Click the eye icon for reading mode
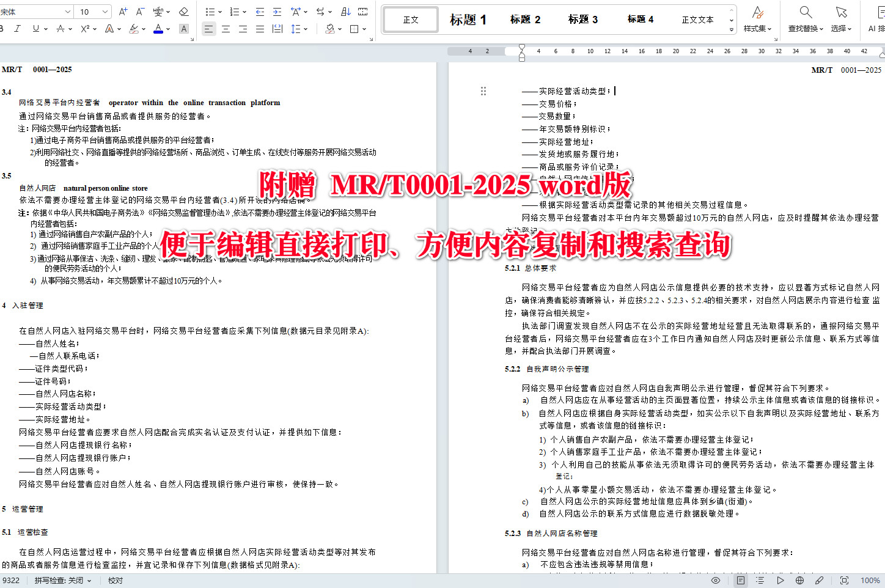This screenshot has height=588, width=885. click(x=716, y=580)
